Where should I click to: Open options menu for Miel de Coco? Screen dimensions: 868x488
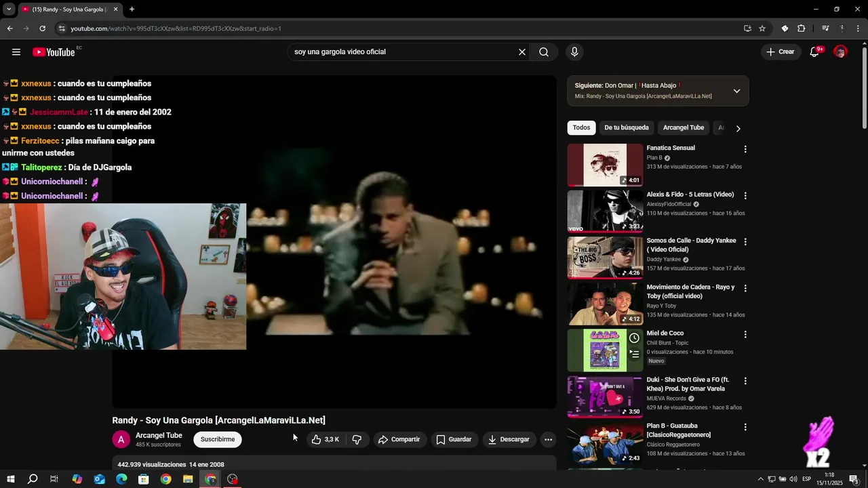coord(745,335)
